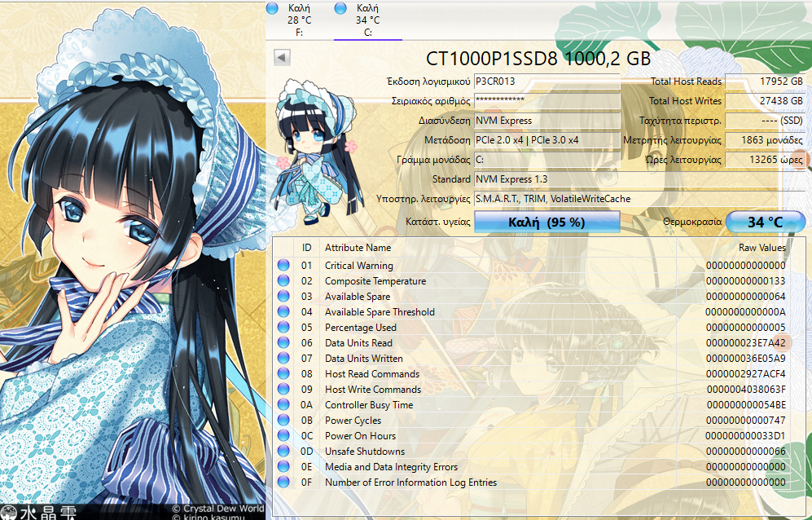Click status orb of Power Cycles row

pyautogui.click(x=283, y=420)
